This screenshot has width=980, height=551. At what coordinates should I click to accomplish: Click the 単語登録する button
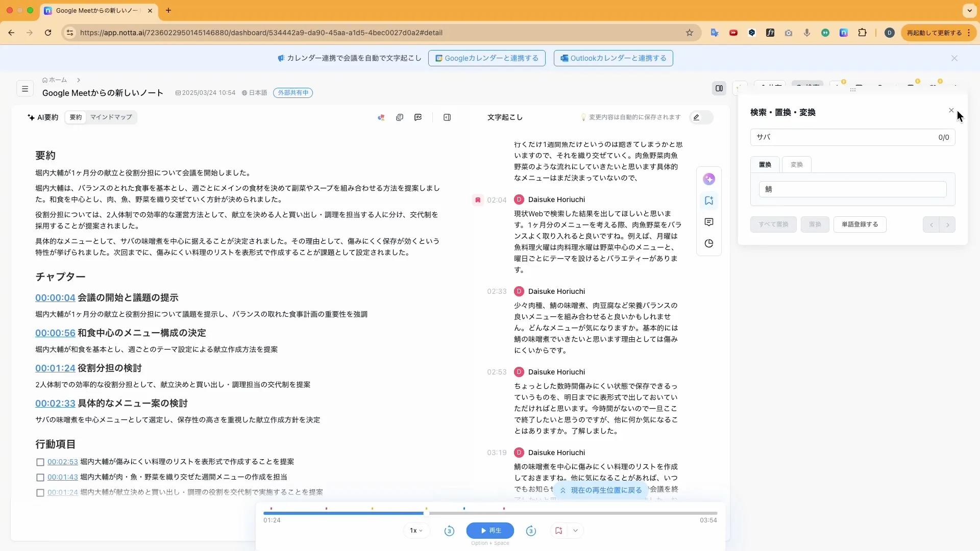click(x=860, y=224)
